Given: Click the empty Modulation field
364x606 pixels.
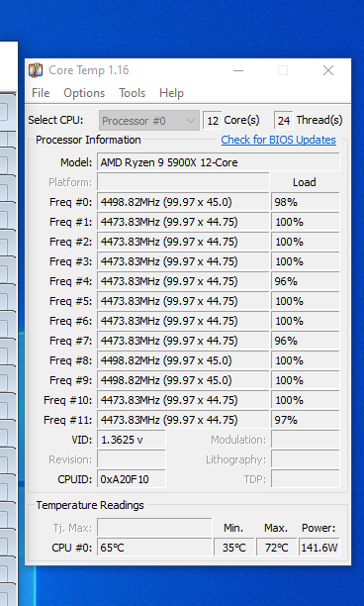Looking at the screenshot, I should click(x=306, y=440).
